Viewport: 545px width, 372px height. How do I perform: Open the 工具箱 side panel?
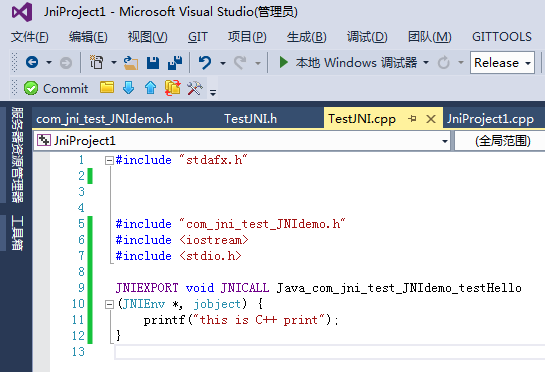coord(17,233)
